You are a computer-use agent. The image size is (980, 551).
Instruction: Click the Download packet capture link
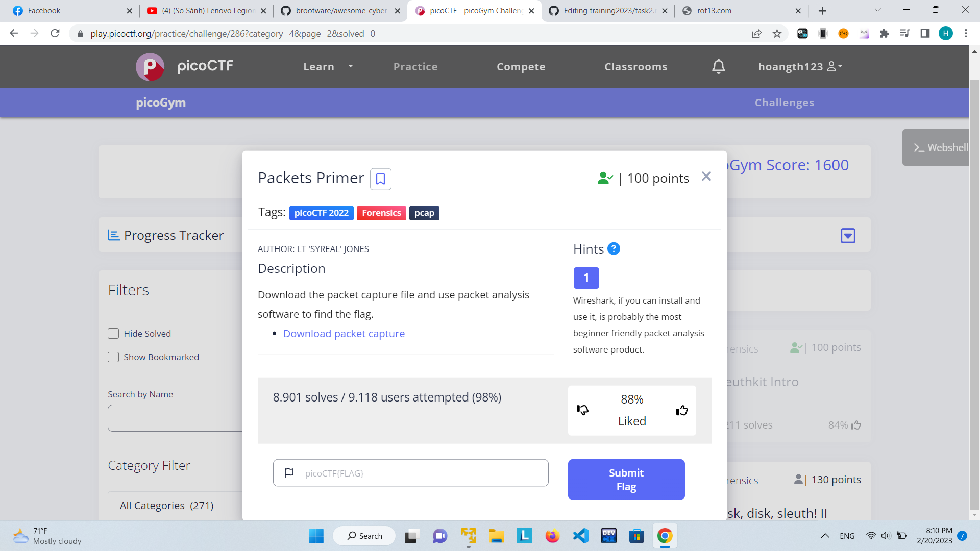point(344,334)
